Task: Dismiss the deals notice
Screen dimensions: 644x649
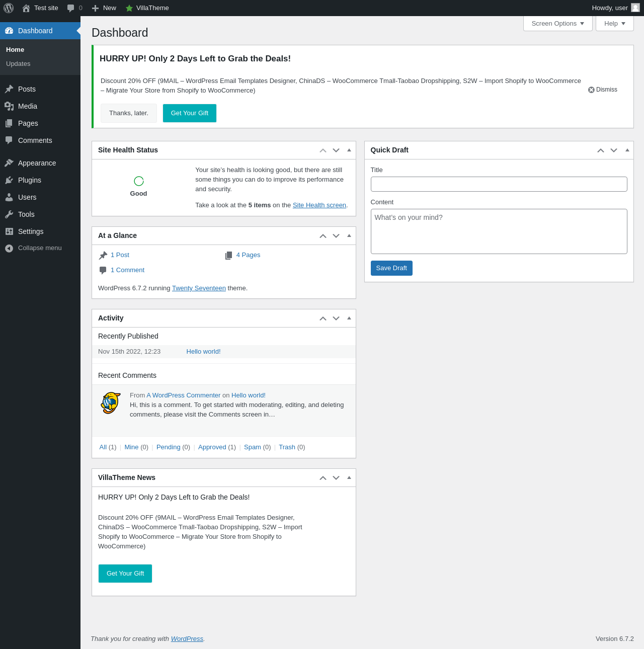Action: [x=603, y=90]
